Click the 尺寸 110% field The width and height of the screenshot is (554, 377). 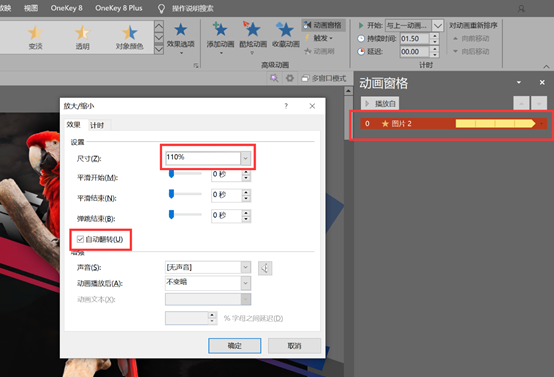click(x=203, y=158)
